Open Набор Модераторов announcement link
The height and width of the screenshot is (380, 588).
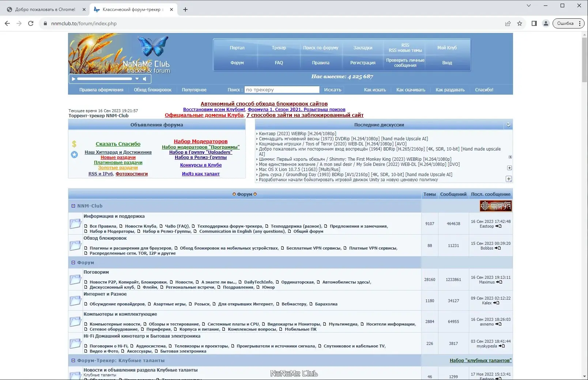200,141
